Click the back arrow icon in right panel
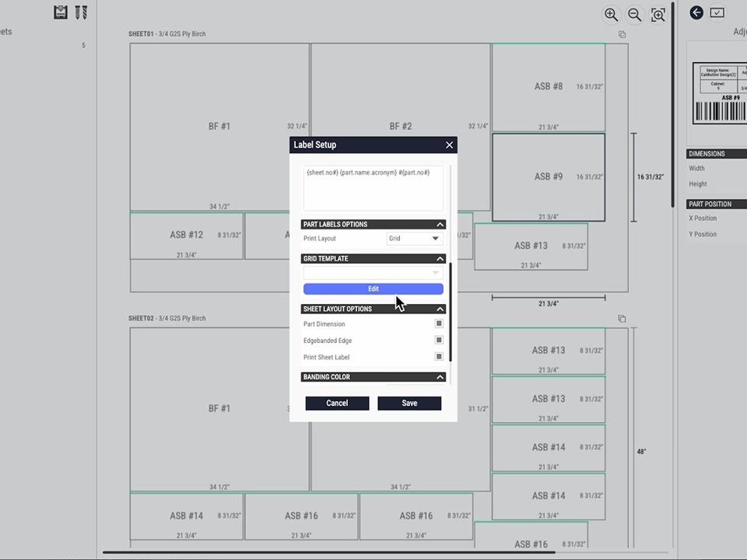The image size is (747, 560). pyautogui.click(x=696, y=12)
